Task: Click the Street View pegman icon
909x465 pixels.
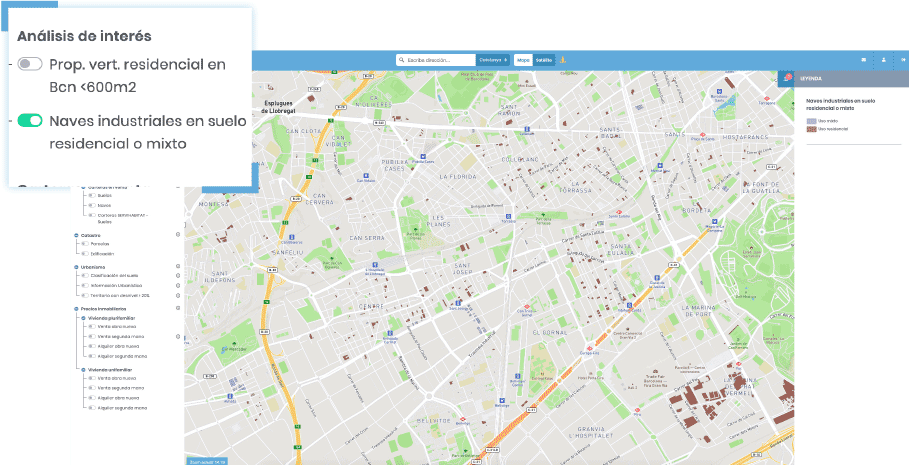Action: pyautogui.click(x=562, y=60)
